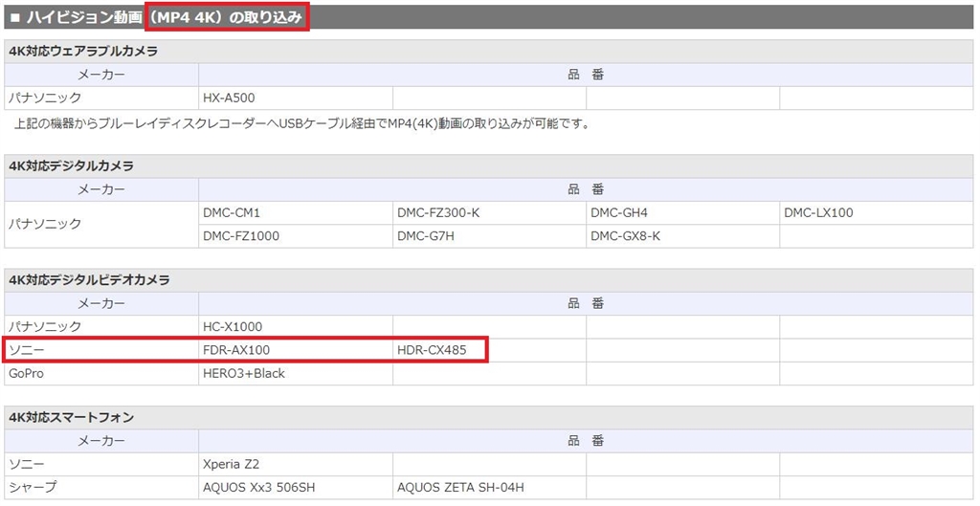
Task: Click the DMC-GX8-K model cell
Action: point(683,236)
